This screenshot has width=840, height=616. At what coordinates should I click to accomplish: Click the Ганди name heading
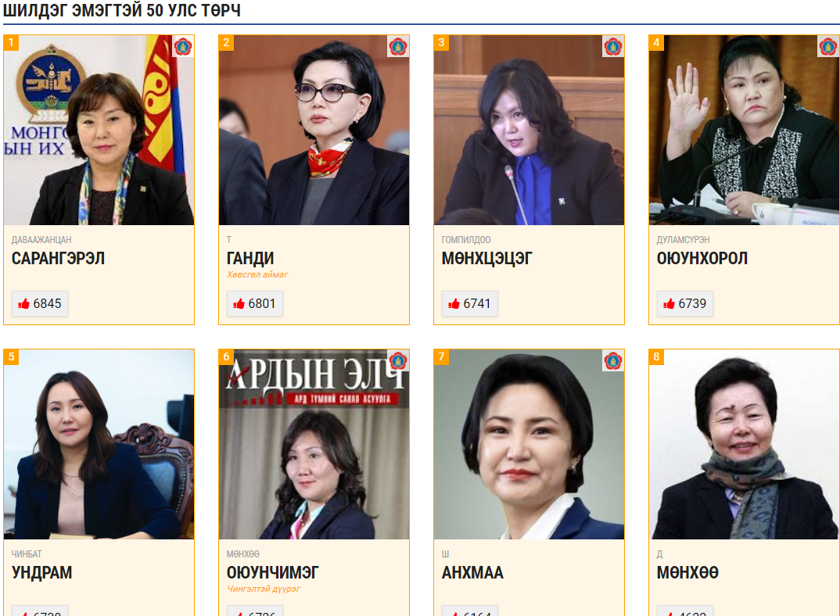pyautogui.click(x=250, y=259)
